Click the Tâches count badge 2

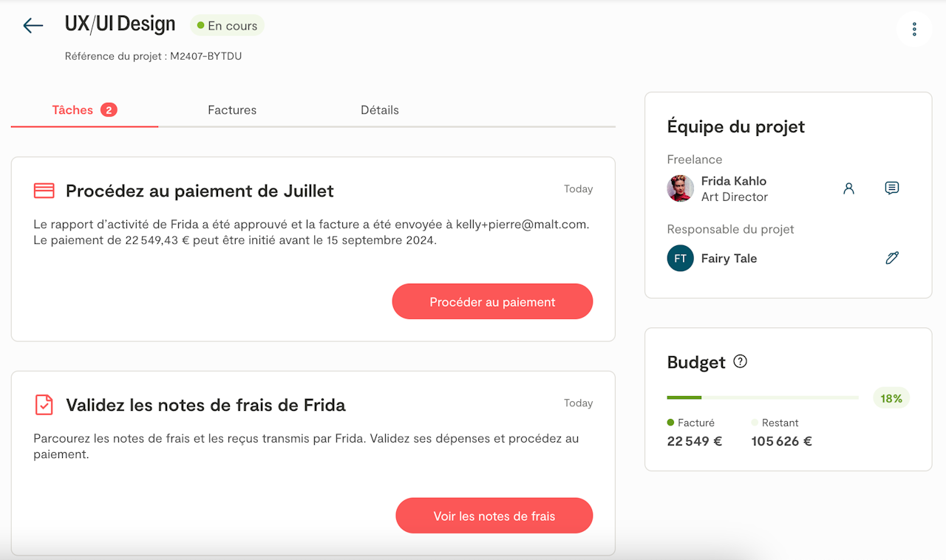(x=109, y=110)
